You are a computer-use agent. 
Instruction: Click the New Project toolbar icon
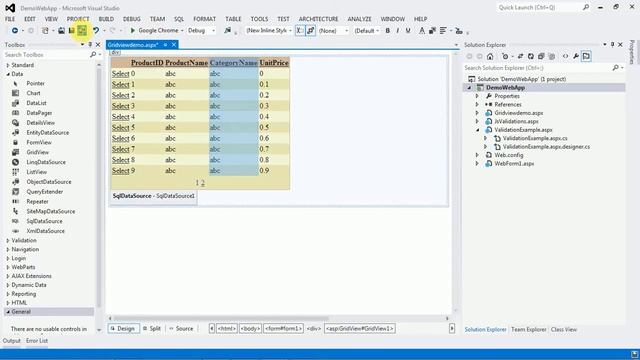(x=45, y=31)
